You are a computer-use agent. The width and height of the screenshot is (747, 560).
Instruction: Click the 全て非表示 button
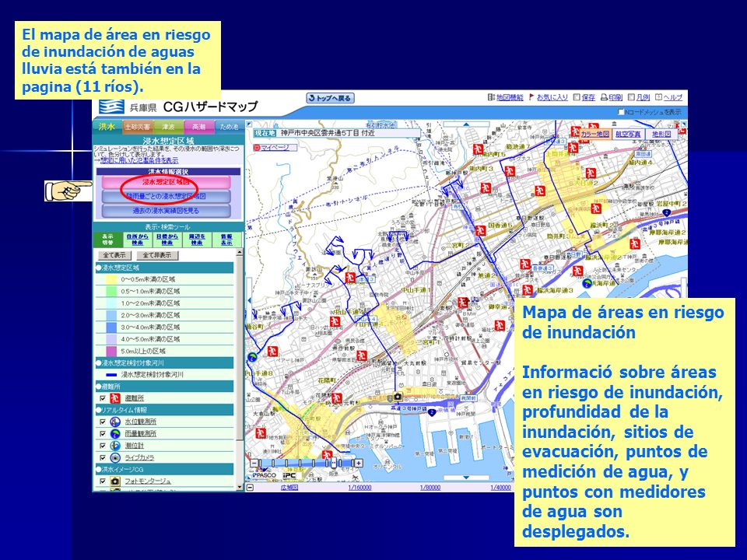point(156,255)
